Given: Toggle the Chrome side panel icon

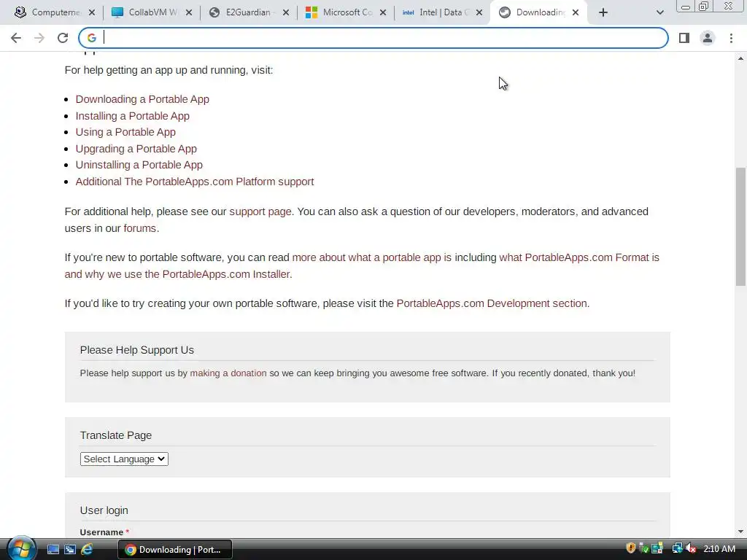Looking at the screenshot, I should [x=684, y=38].
